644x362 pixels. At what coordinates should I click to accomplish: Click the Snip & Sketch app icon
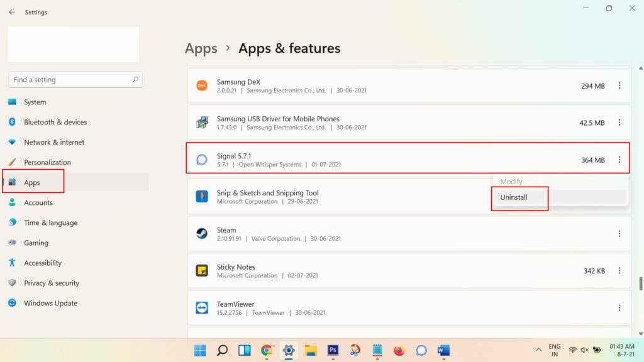click(202, 196)
